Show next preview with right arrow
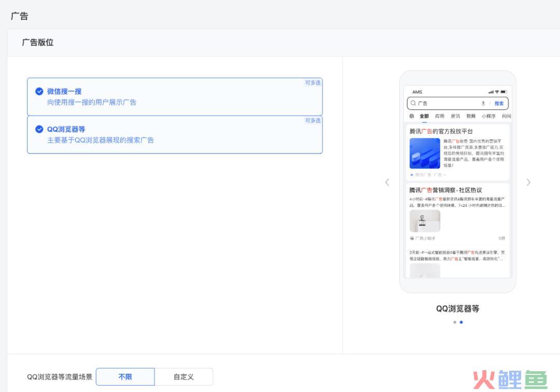 click(x=528, y=183)
